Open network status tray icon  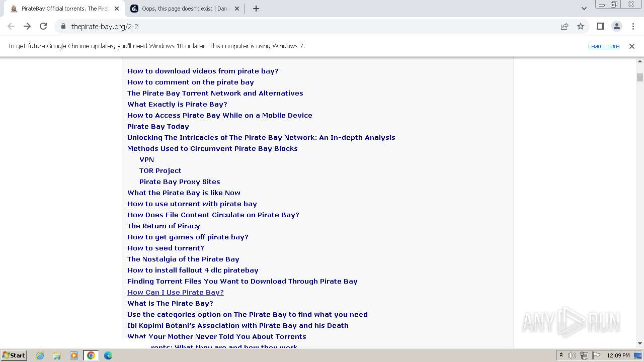pyautogui.click(x=584, y=355)
